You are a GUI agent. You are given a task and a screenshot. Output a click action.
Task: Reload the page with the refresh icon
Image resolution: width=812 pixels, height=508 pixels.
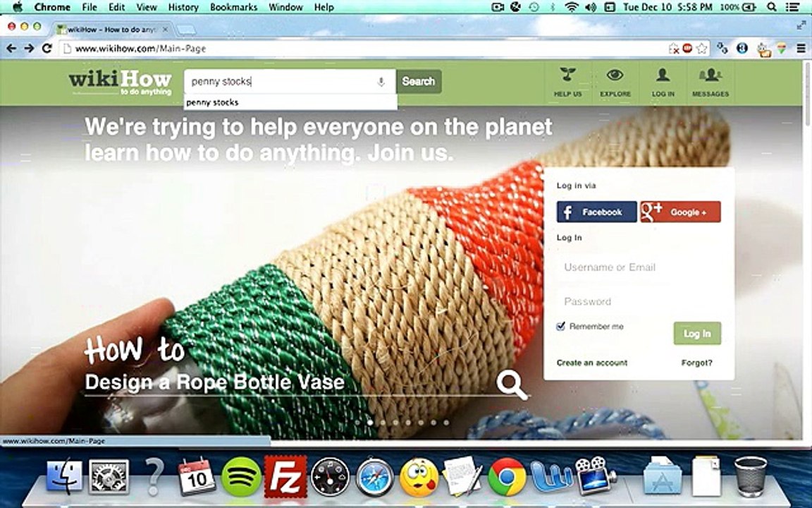click(47, 48)
